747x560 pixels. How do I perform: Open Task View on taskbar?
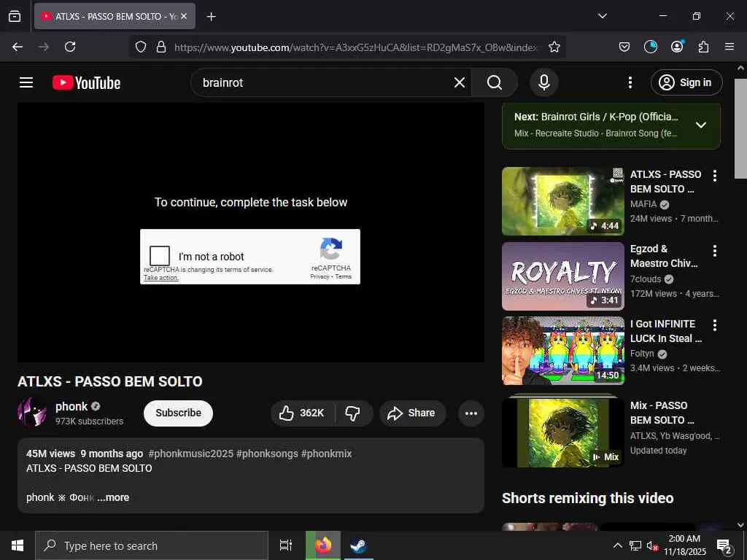[x=285, y=545]
